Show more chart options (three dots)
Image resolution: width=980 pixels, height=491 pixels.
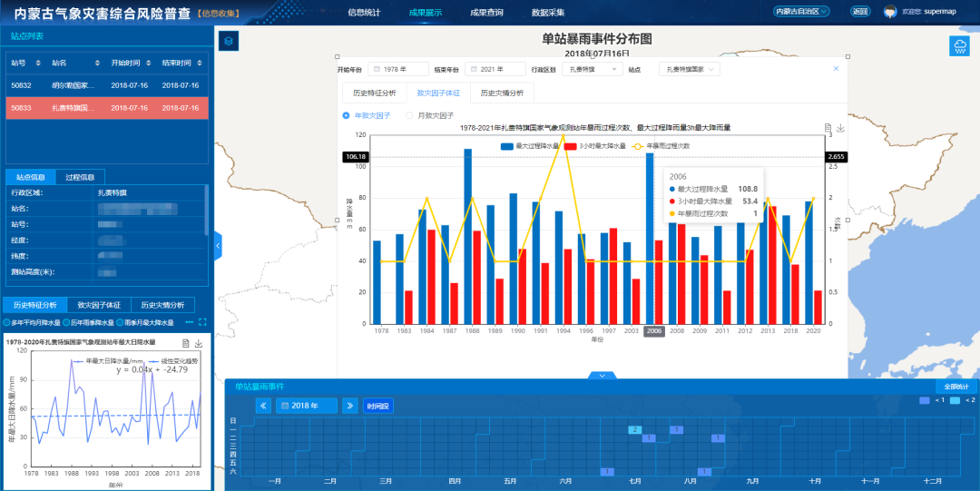[190, 323]
